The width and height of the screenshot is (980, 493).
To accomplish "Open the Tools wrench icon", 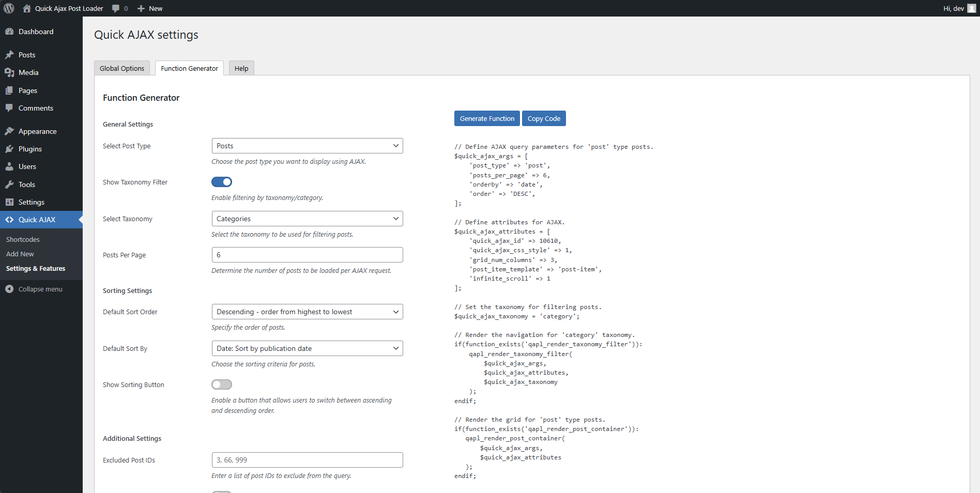I will coord(9,184).
